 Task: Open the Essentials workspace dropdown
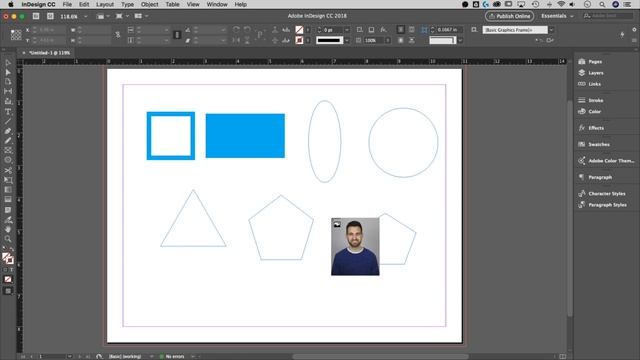click(x=558, y=16)
